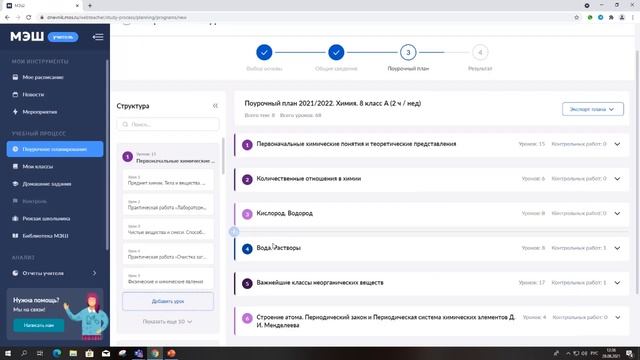Image resolution: width=640 pixels, height=360 pixels.
Task: Open taskbar search magnifier
Action: pos(24,353)
